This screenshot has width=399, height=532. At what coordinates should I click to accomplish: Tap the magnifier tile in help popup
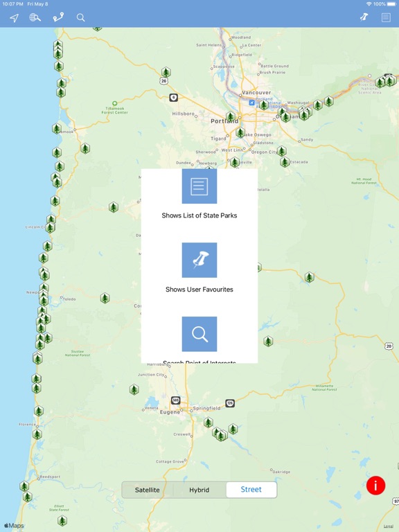point(199,334)
